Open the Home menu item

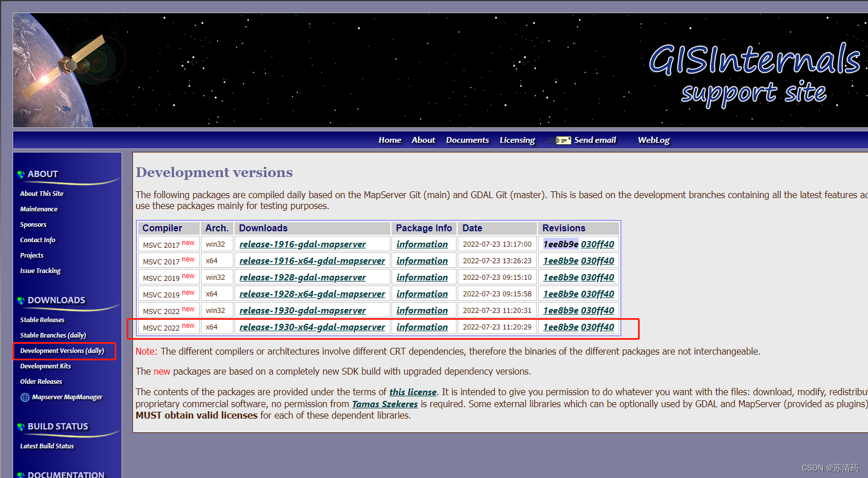(x=390, y=140)
